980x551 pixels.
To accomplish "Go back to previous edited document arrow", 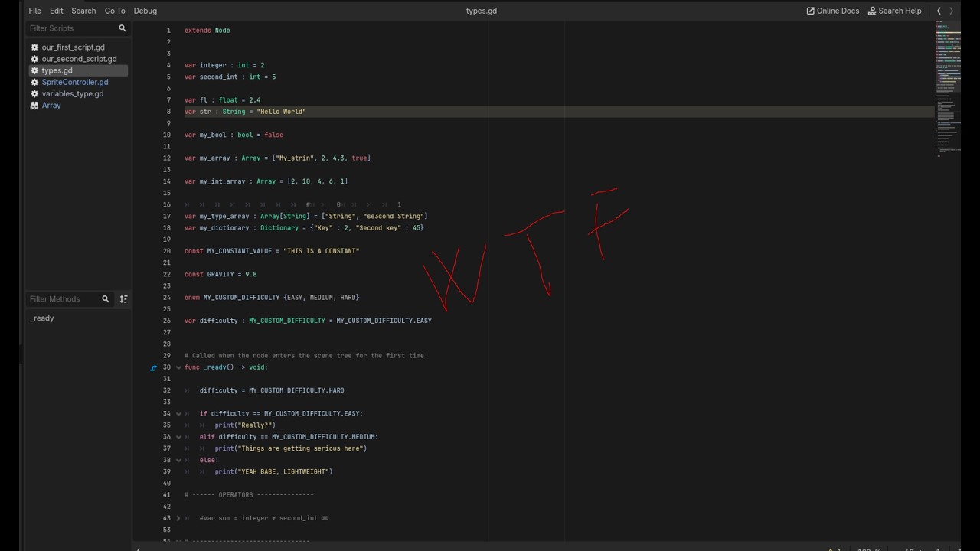I will pyautogui.click(x=939, y=11).
